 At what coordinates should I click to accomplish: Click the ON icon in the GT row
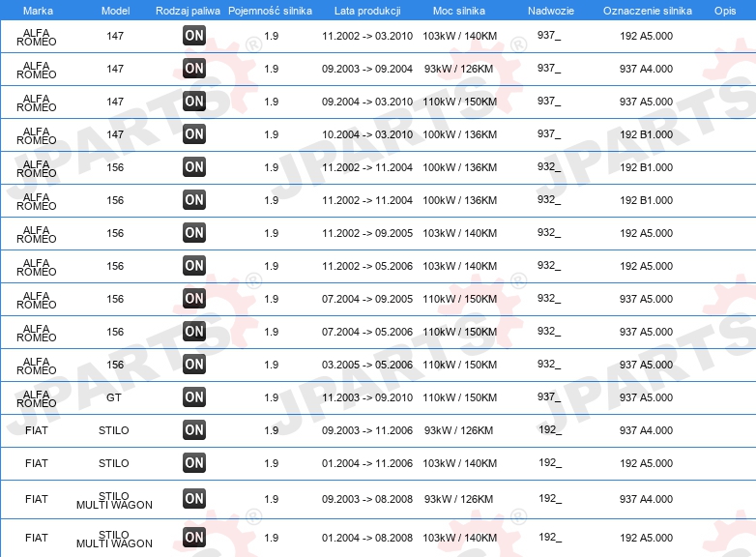[194, 397]
